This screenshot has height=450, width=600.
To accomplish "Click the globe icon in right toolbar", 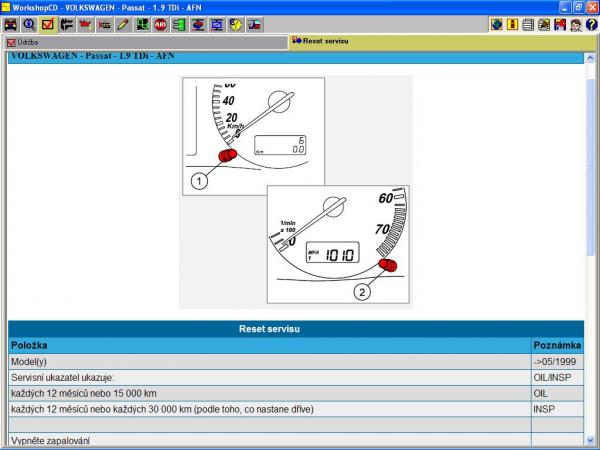I will coord(497,24).
